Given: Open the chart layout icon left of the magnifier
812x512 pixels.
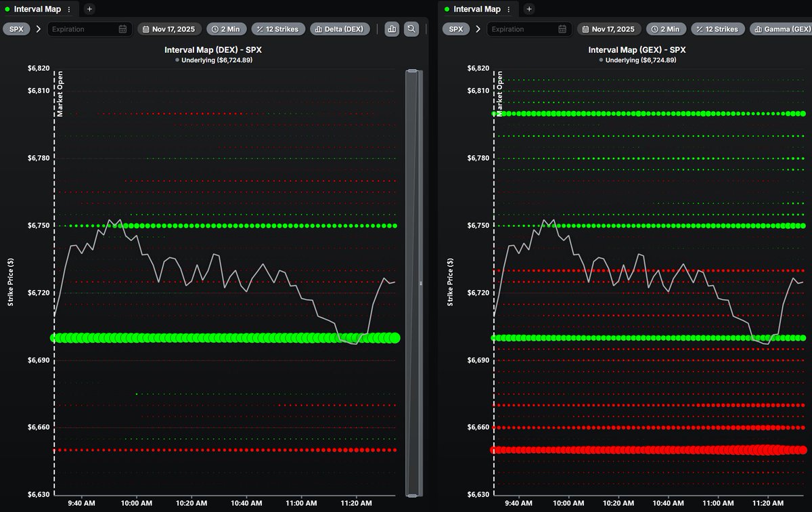Looking at the screenshot, I should click(x=391, y=28).
